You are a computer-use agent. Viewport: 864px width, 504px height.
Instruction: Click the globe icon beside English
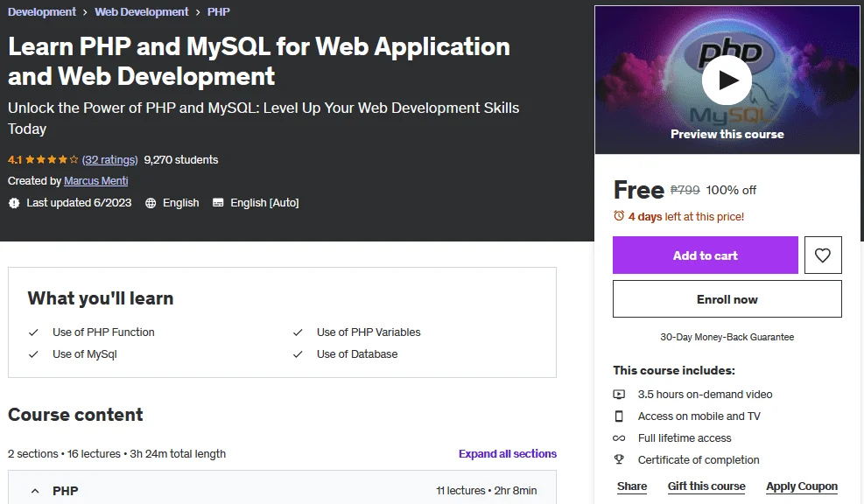[151, 203]
